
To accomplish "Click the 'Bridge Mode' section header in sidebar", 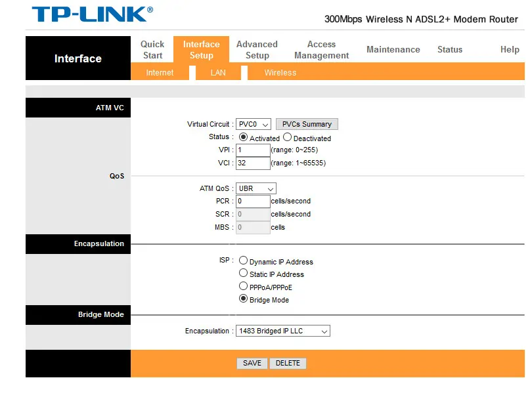I will 78,314.
